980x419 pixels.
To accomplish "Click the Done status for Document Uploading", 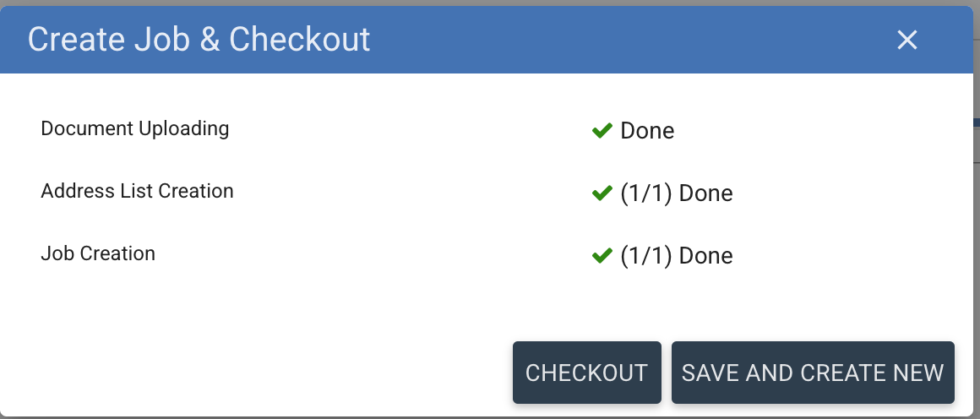I will coord(647,131).
